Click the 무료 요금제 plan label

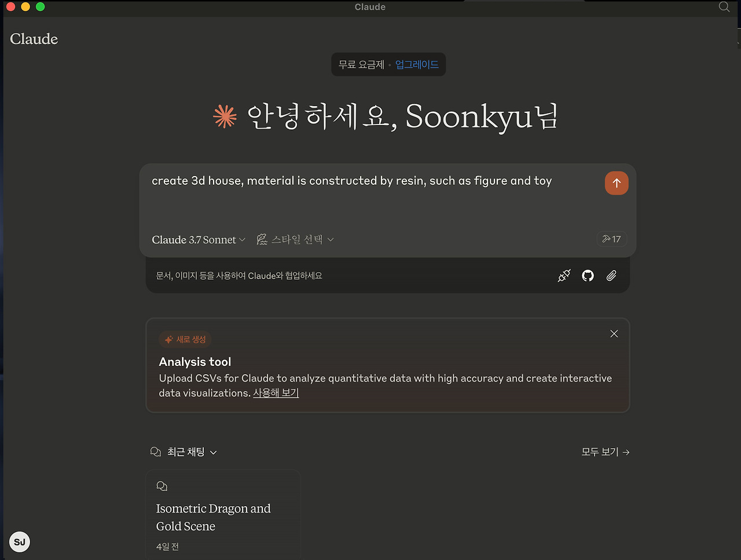tap(361, 65)
